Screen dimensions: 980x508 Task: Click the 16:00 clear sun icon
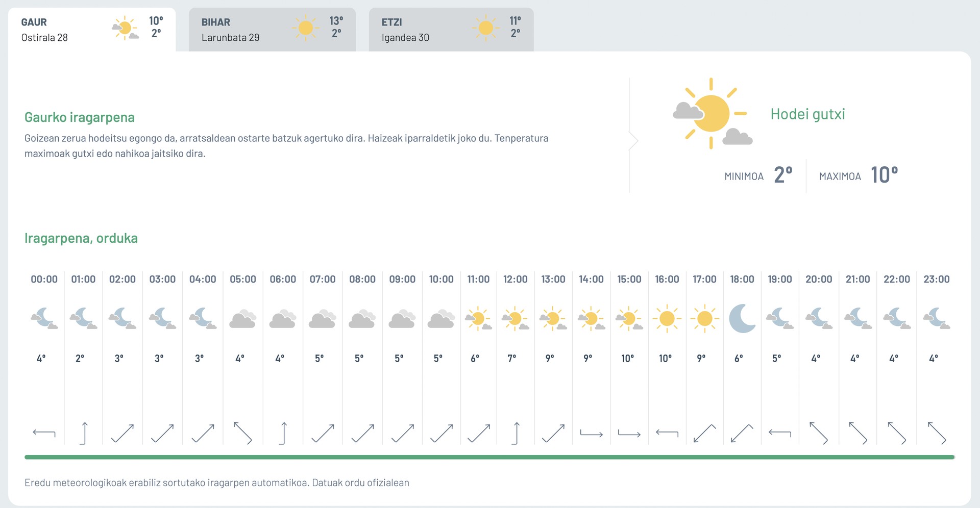667,319
